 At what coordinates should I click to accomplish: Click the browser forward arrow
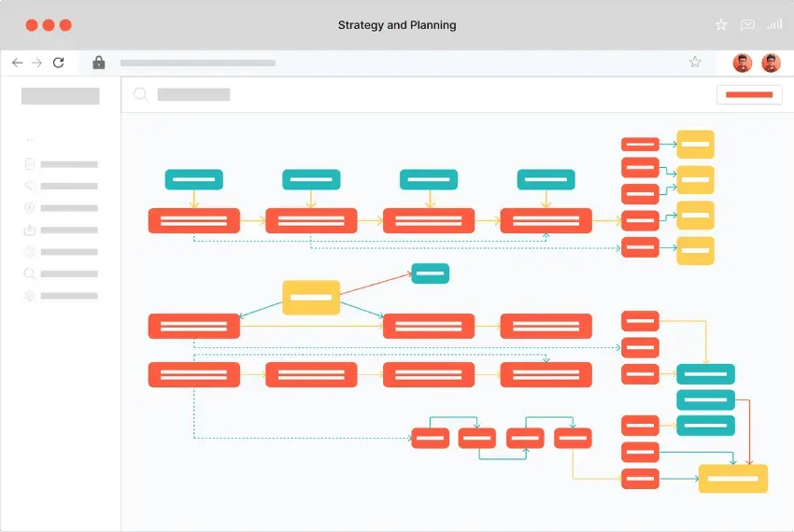37,63
